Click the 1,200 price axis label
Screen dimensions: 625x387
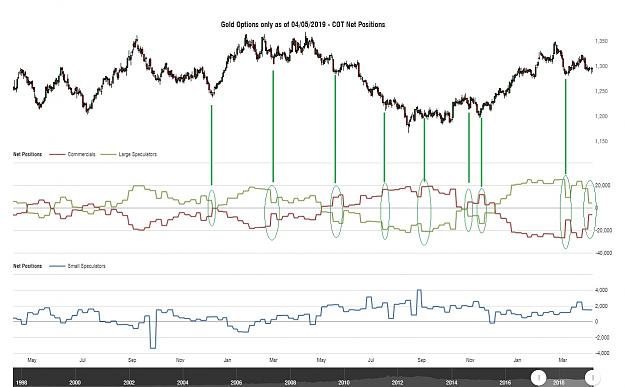coord(601,116)
